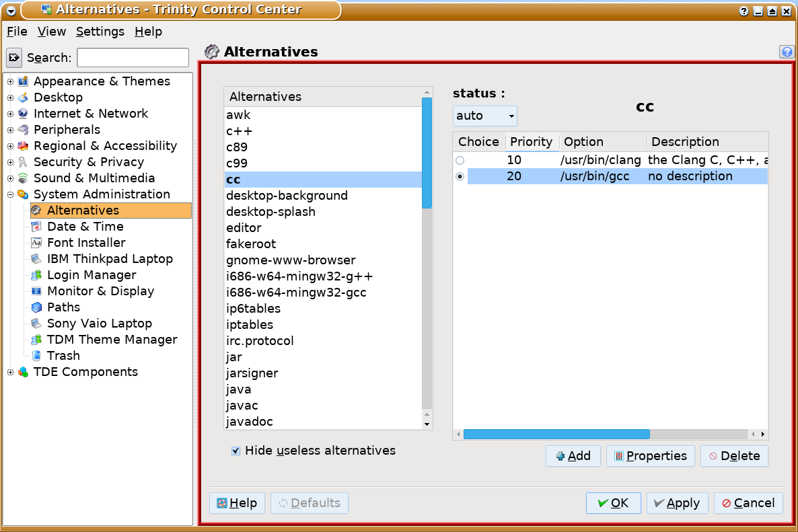The height and width of the screenshot is (532, 798).
Task: Open Properties for the selected alternative
Action: point(650,455)
